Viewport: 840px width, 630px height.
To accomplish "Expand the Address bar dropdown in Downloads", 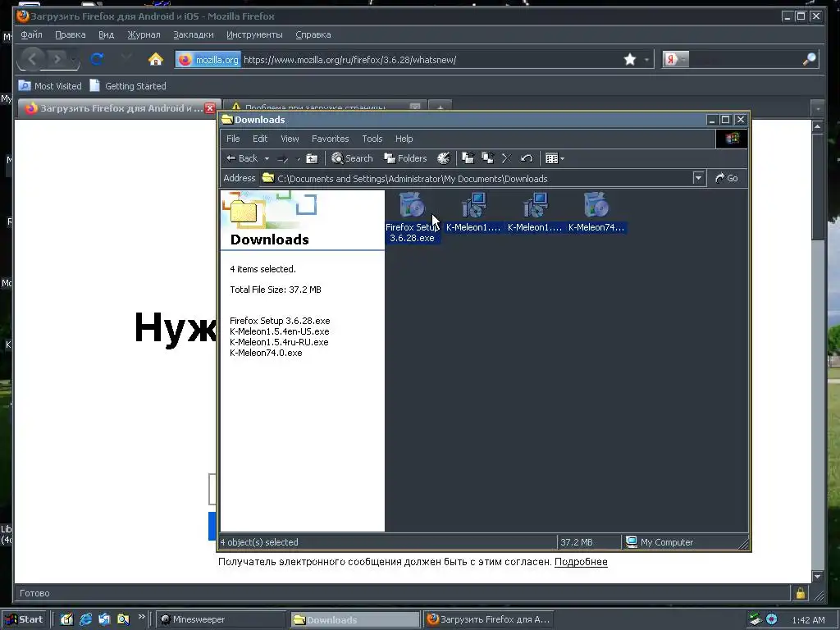I will [x=698, y=178].
